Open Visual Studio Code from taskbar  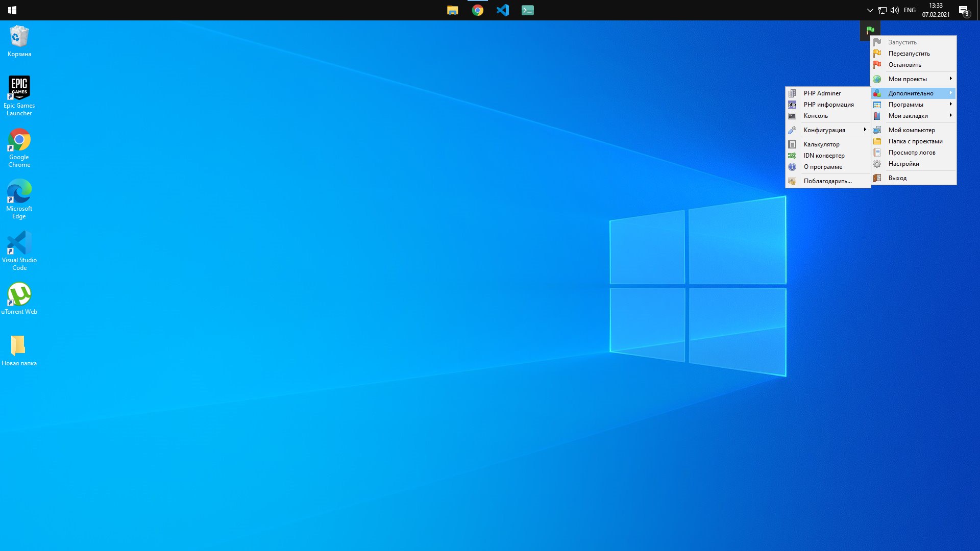pos(503,10)
